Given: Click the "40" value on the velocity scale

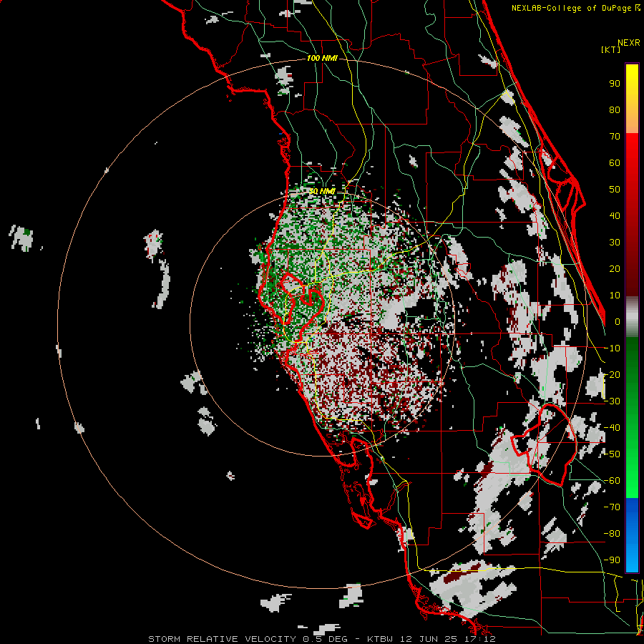Looking at the screenshot, I should [615, 216].
